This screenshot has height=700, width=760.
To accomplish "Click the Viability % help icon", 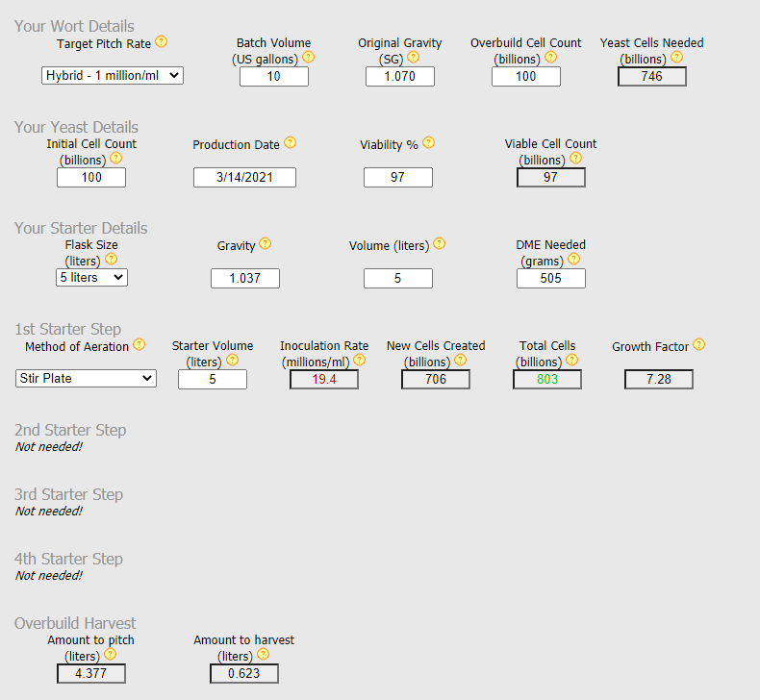I will click(x=428, y=143).
